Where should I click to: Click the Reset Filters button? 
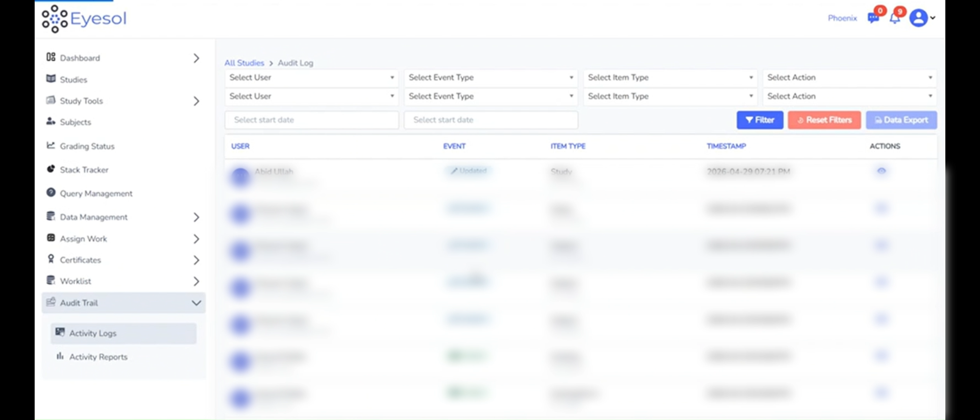point(824,120)
